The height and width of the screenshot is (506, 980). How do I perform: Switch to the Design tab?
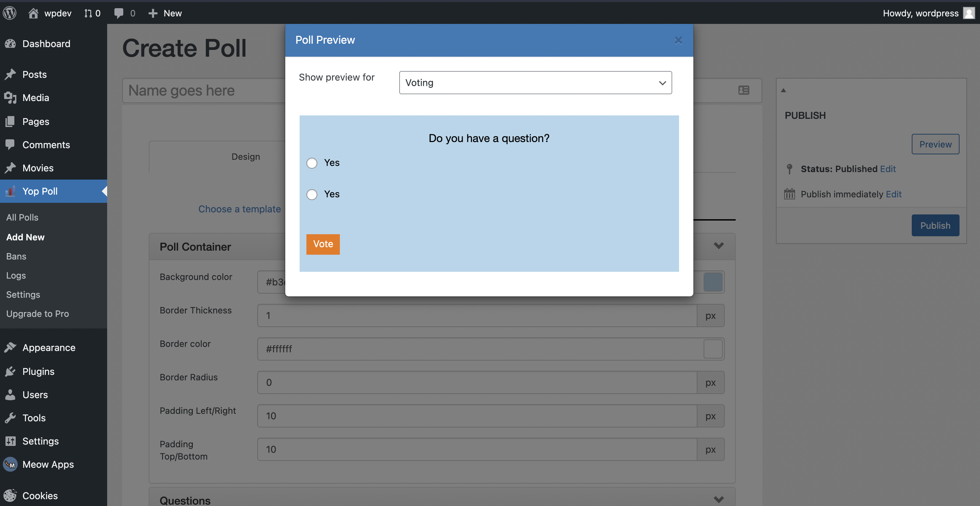click(x=245, y=156)
